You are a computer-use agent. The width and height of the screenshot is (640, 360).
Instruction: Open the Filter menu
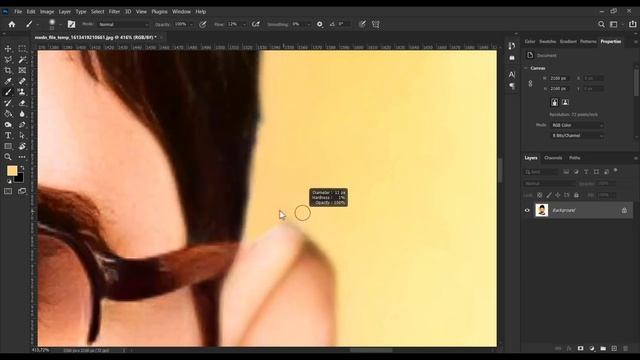(x=114, y=12)
